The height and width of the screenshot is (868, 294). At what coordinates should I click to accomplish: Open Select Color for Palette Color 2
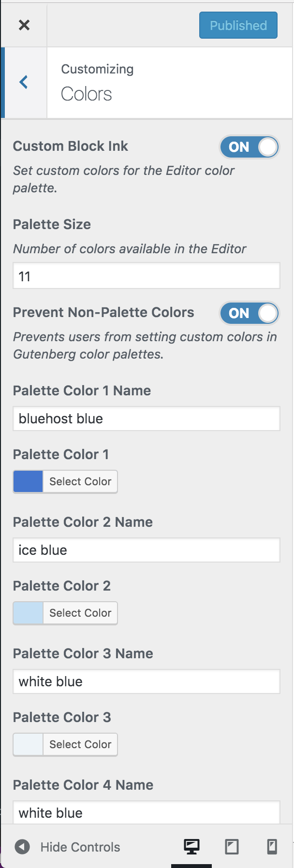point(80,613)
